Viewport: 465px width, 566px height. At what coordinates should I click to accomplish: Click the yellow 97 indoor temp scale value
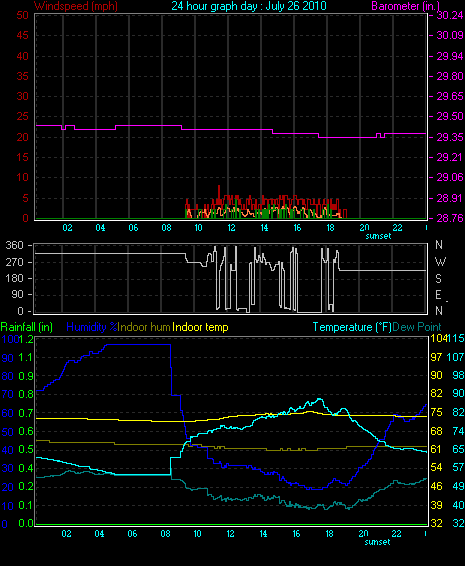(x=436, y=357)
